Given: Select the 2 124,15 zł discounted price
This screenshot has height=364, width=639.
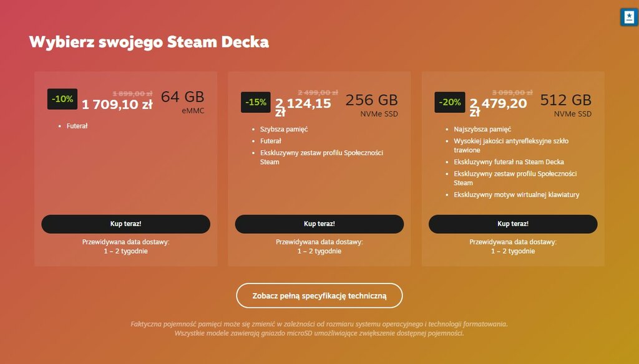Looking at the screenshot, I should (x=303, y=106).
